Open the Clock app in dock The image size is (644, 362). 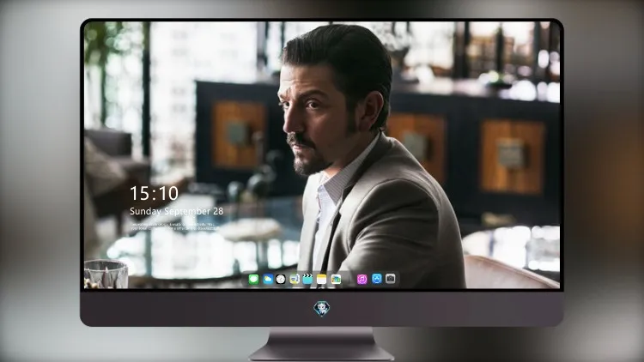click(x=281, y=280)
